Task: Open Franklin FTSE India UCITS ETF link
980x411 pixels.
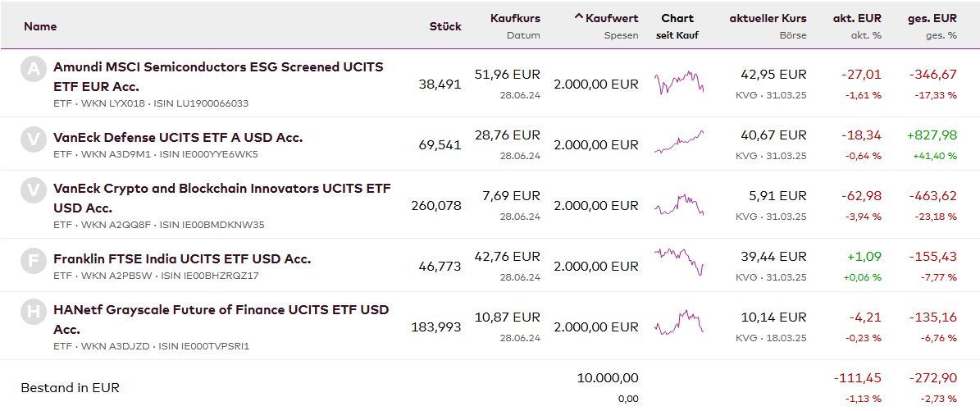Action: coord(182,258)
